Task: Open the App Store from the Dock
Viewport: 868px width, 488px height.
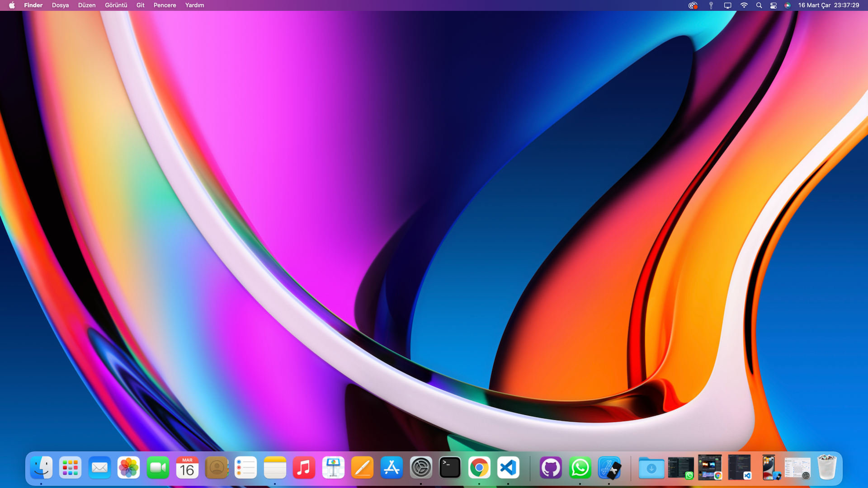Action: [392, 468]
